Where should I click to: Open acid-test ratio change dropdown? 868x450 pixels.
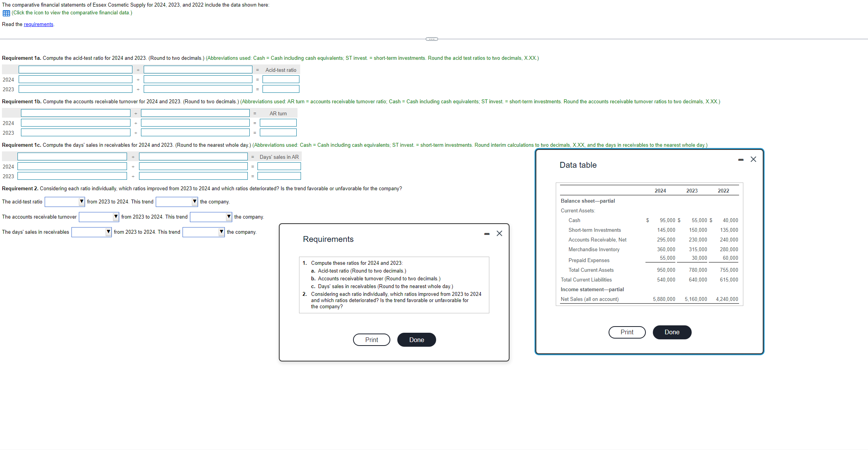pyautogui.click(x=65, y=202)
